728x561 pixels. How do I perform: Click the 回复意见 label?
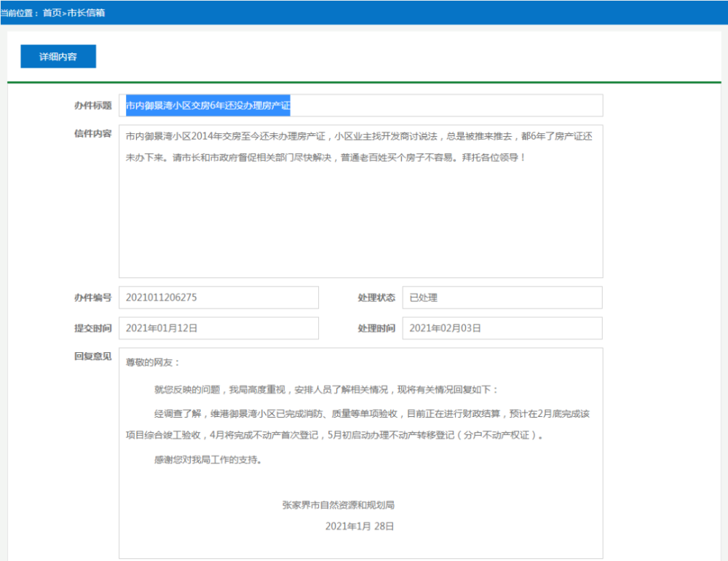pyautogui.click(x=93, y=356)
